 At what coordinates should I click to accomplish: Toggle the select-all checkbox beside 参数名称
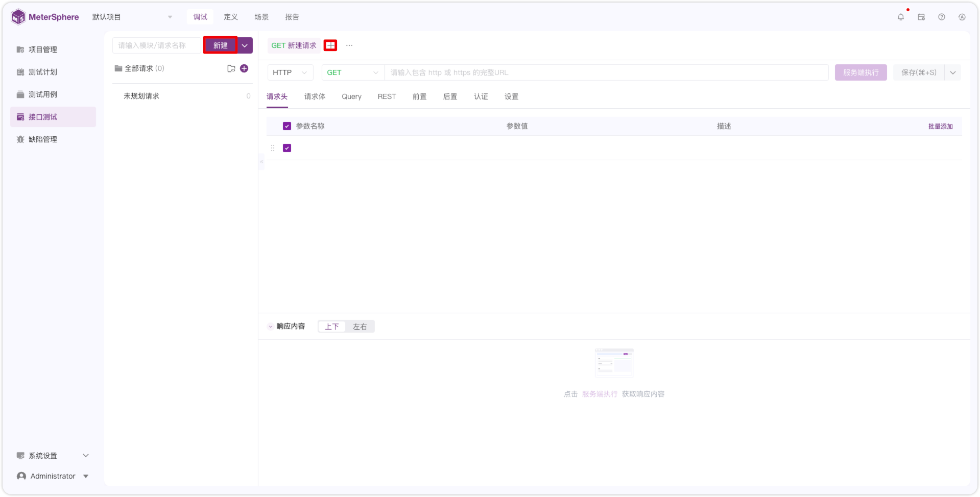287,126
